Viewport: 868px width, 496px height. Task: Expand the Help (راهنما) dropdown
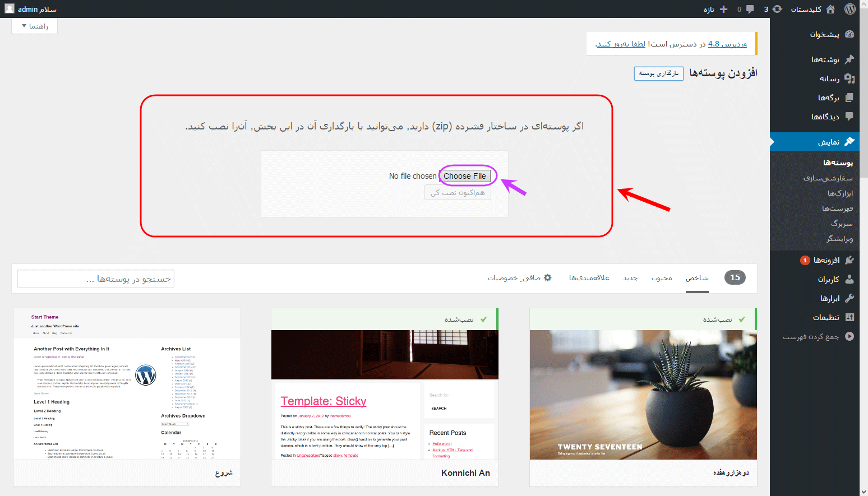pos(34,26)
